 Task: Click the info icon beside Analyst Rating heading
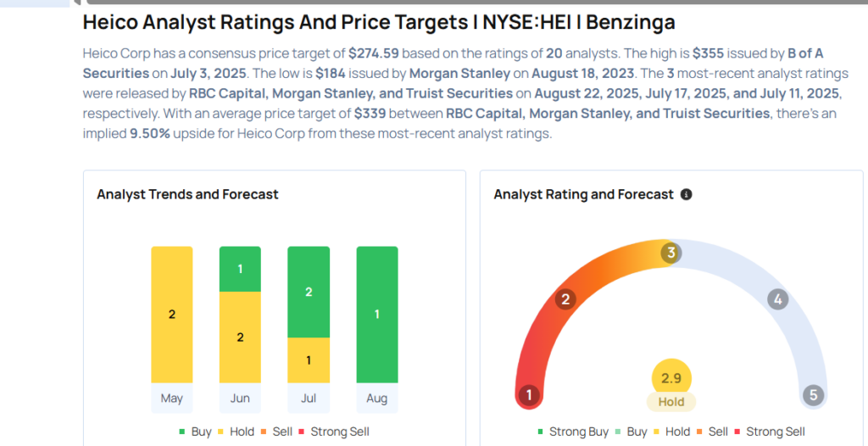coord(687,194)
